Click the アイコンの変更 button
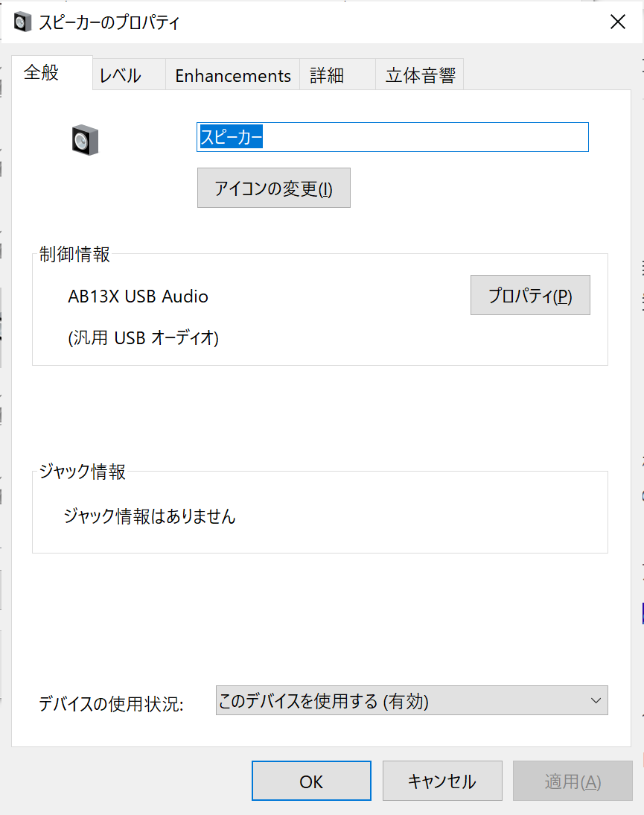The image size is (644, 815). tap(273, 187)
